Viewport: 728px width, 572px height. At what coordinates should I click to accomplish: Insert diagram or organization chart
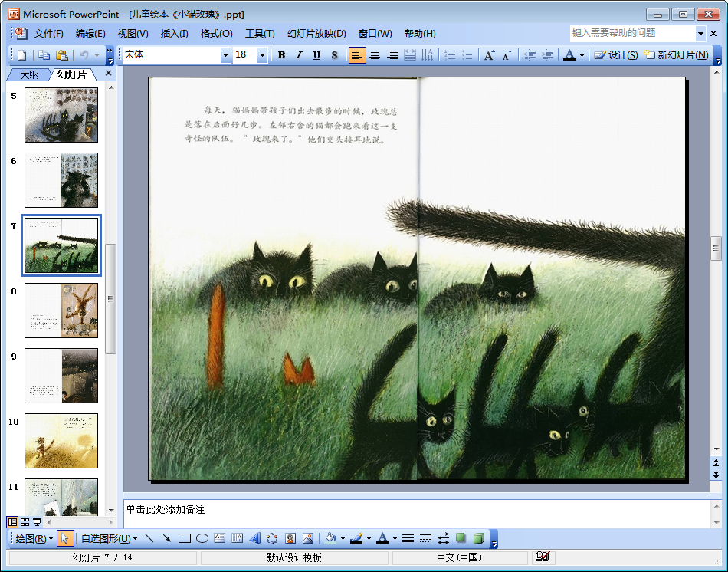273,538
